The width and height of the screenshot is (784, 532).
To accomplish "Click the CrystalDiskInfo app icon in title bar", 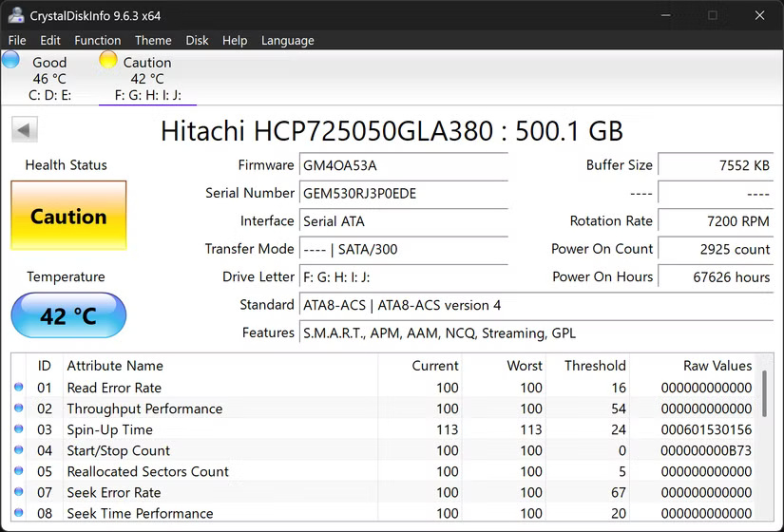I will tap(15, 15).
